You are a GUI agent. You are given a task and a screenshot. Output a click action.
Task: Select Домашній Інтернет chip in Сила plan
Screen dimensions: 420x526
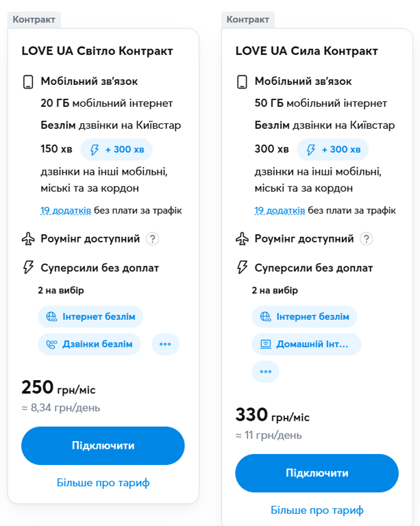[306, 344]
